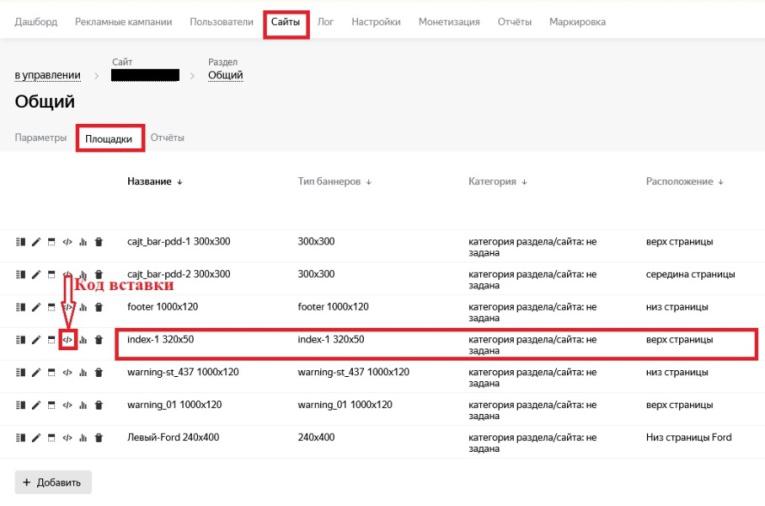Viewport: 765px width, 506px height.
Task: Click the name cell 'warning-st_437 1000x120'
Action: pos(183,372)
